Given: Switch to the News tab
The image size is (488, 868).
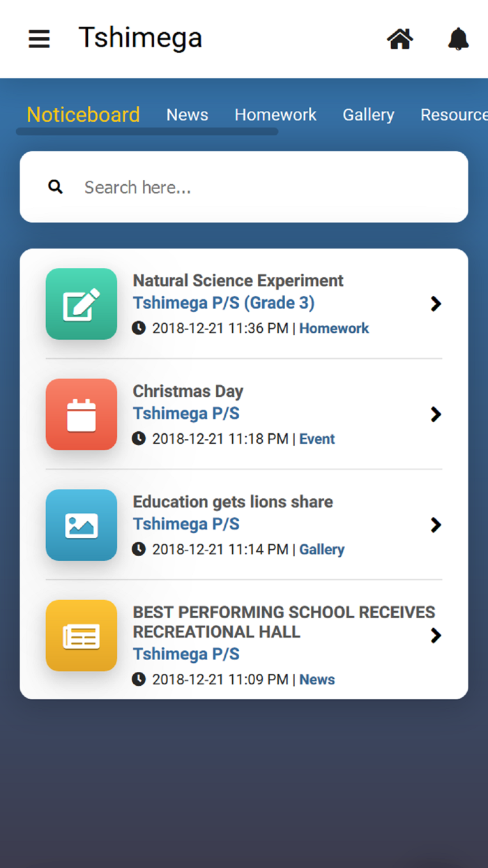Looking at the screenshot, I should pos(187,115).
